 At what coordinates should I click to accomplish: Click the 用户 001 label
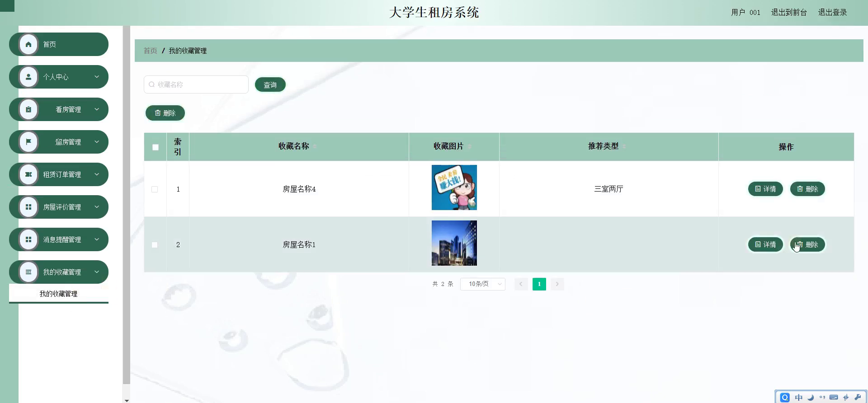745,12
